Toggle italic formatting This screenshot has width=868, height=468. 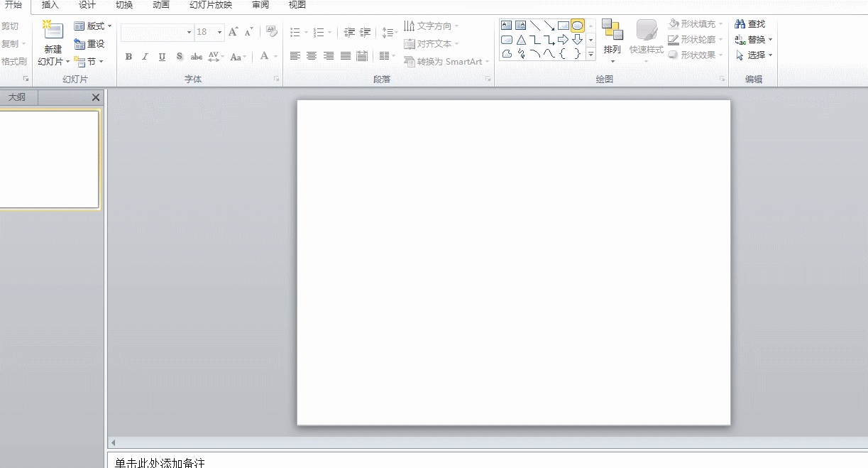(145, 57)
